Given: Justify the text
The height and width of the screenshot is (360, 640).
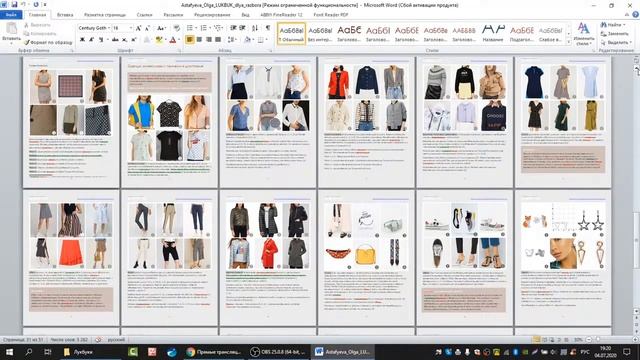Looking at the screenshot, I should pyautogui.click(x=218, y=40).
